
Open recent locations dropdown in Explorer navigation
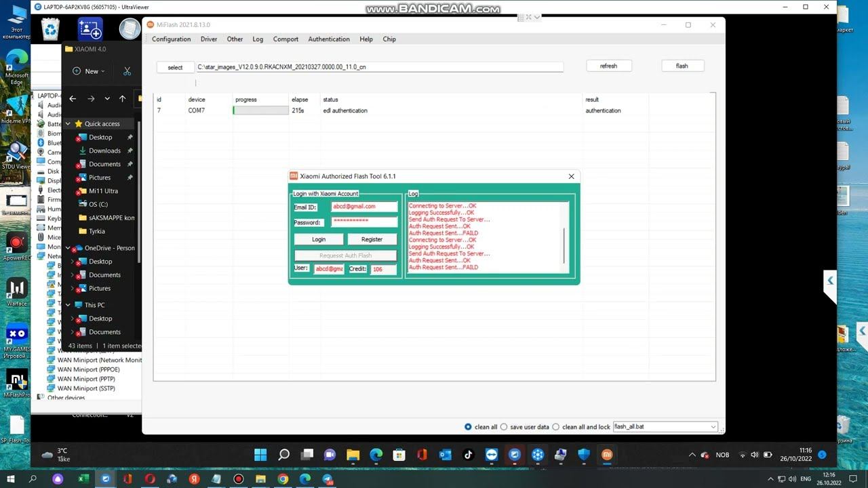pos(107,98)
